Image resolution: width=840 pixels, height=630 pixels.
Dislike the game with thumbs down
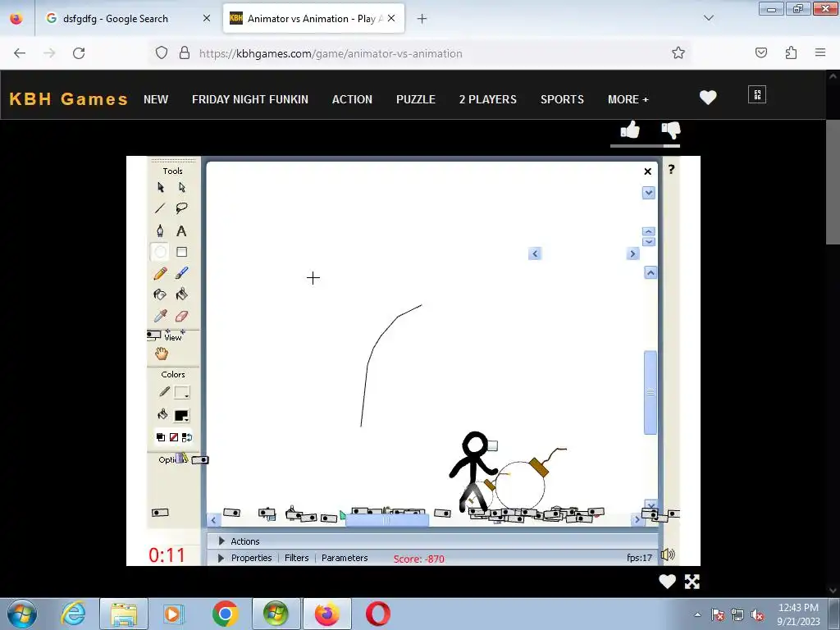[671, 130]
